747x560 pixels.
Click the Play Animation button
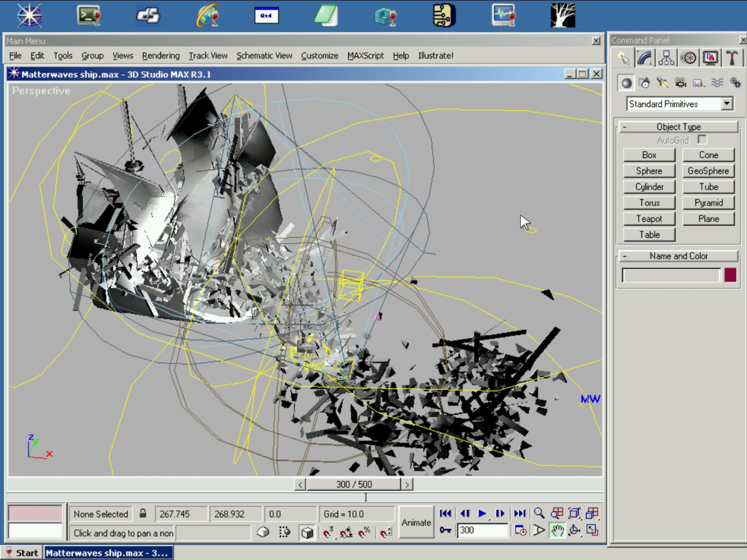(x=482, y=513)
